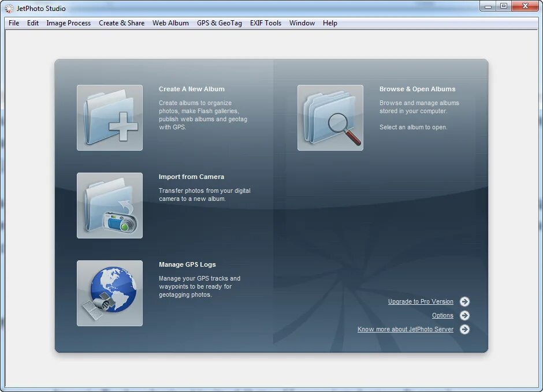Close the JetPhoto Studio window

(525, 6)
